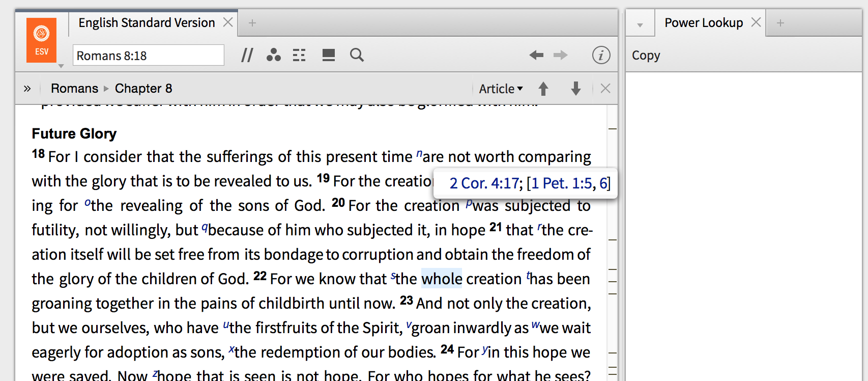Click footnote w before 'we wait'

click(x=535, y=325)
